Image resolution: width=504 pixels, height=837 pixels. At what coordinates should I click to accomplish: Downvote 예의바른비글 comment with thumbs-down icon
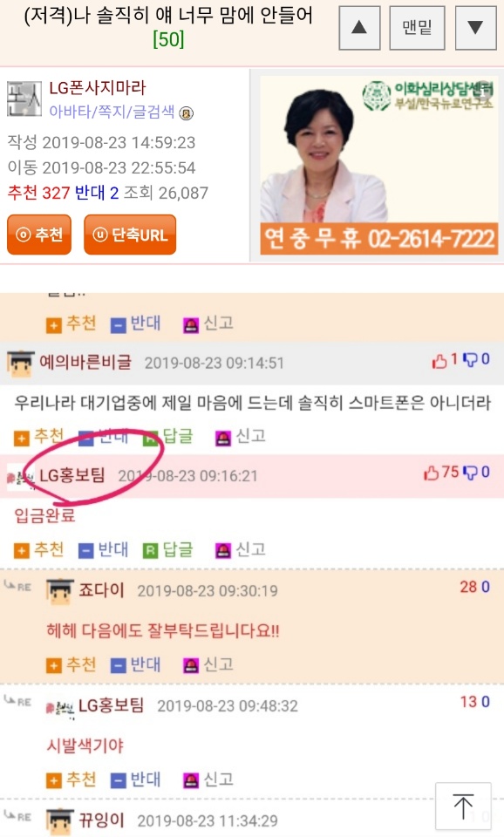pos(470,360)
